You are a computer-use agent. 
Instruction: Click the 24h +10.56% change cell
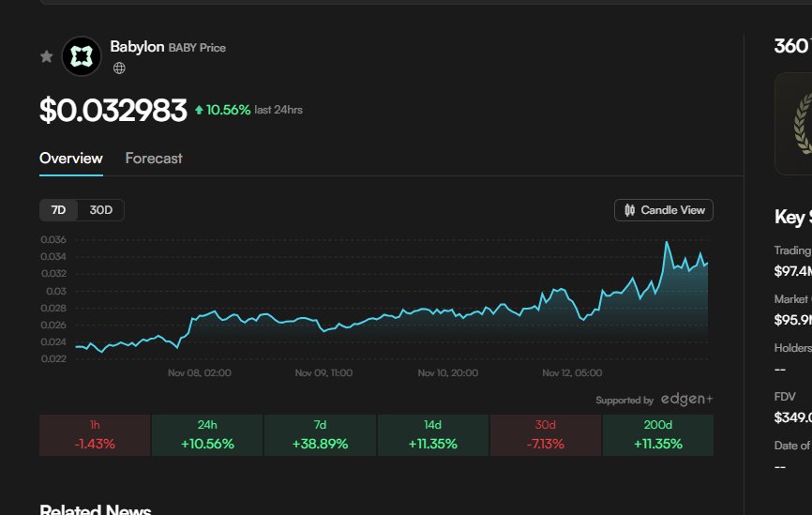coord(207,435)
